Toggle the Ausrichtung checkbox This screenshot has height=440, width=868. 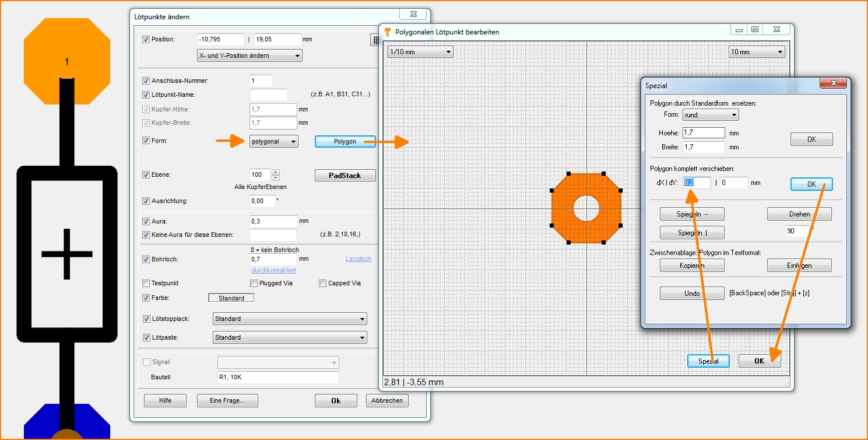[x=146, y=201]
